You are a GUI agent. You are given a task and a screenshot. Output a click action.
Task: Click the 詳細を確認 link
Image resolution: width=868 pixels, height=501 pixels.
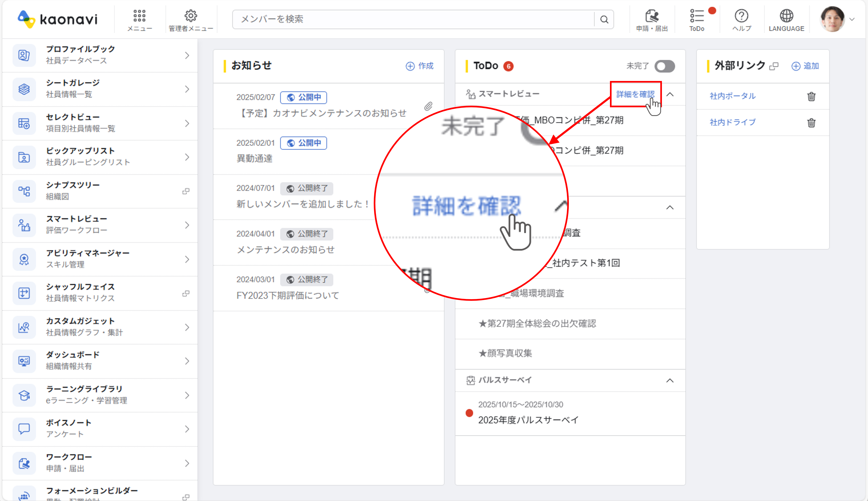[x=635, y=94]
